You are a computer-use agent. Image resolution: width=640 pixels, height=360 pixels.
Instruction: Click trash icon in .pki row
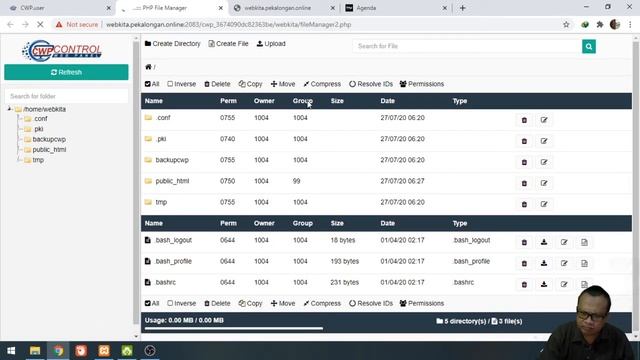click(524, 141)
